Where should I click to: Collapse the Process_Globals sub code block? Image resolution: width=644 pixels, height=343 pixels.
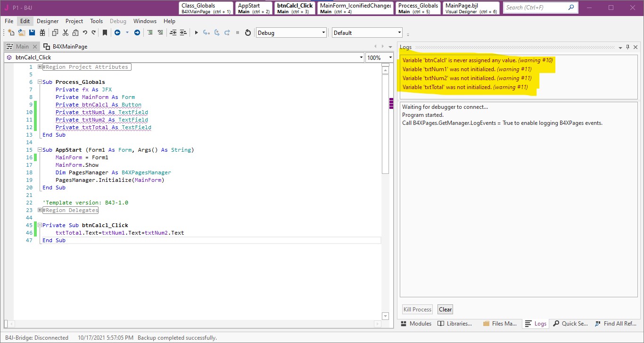pos(40,82)
